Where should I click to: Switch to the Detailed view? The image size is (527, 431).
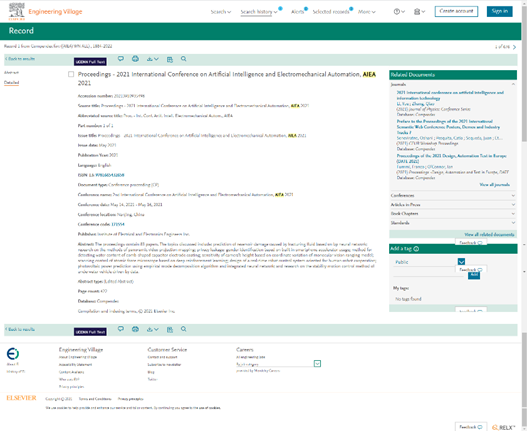[11, 83]
